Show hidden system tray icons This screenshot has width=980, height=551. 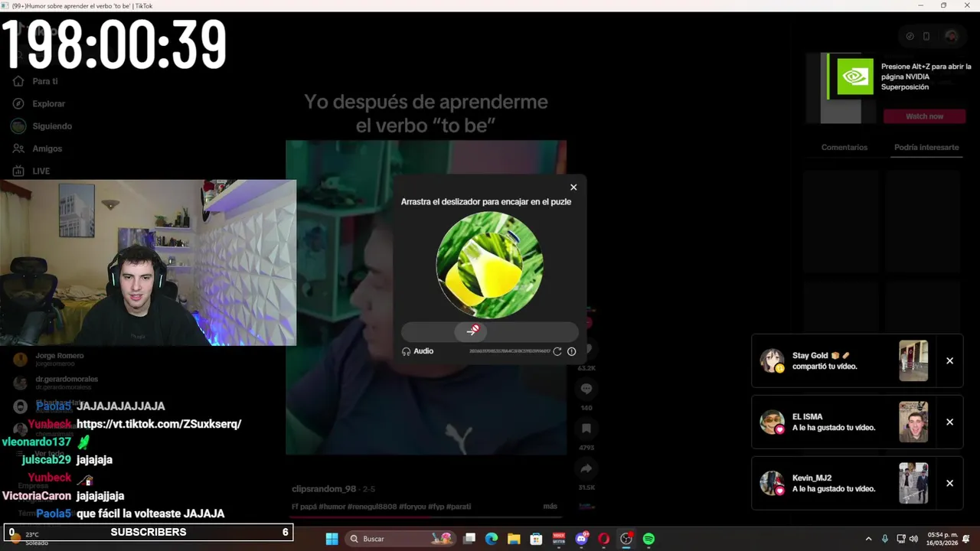pos(868,539)
